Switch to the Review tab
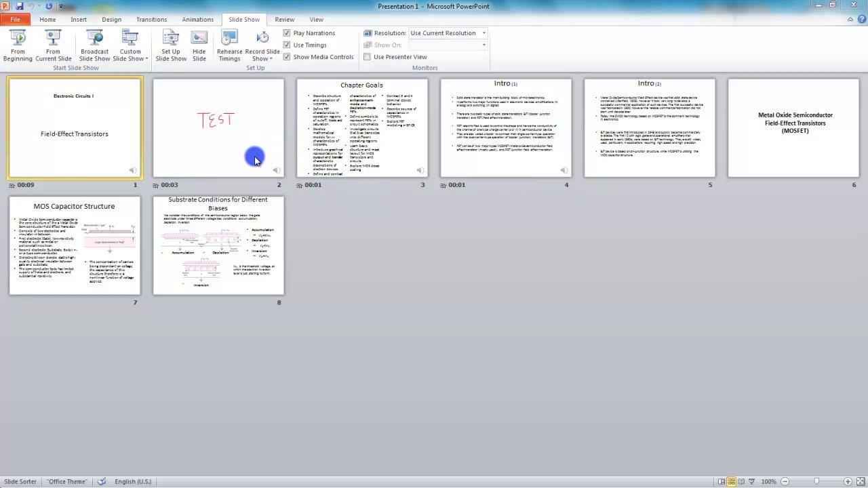Image resolution: width=868 pixels, height=488 pixels. pos(284,20)
